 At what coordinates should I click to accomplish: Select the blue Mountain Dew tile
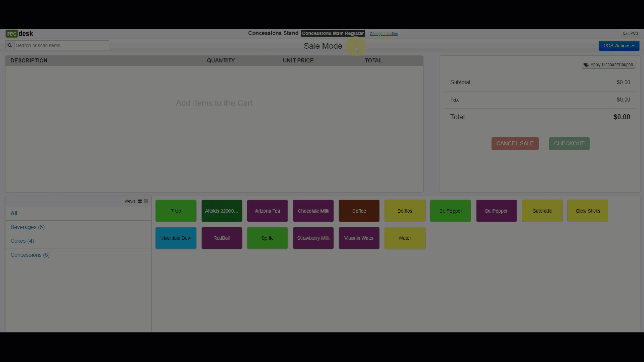coord(176,238)
